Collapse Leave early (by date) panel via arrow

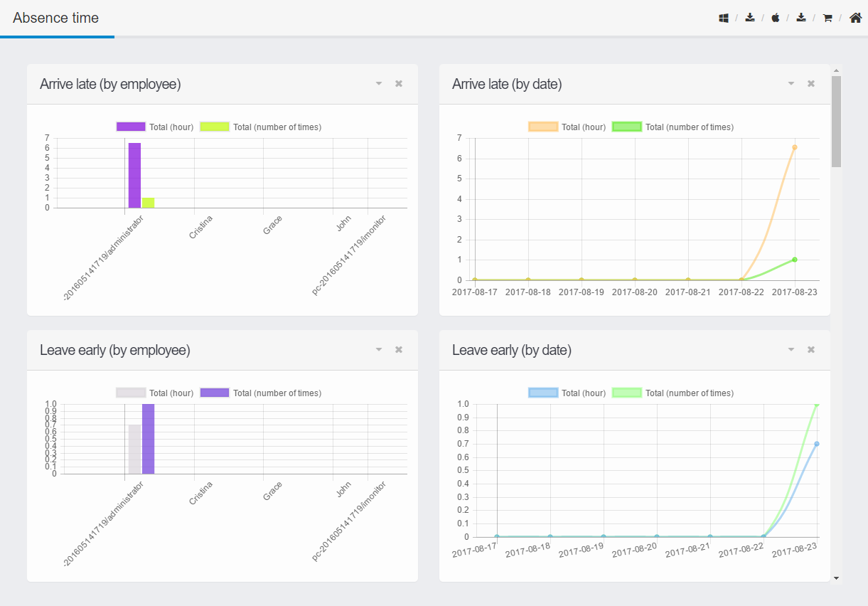pyautogui.click(x=791, y=350)
